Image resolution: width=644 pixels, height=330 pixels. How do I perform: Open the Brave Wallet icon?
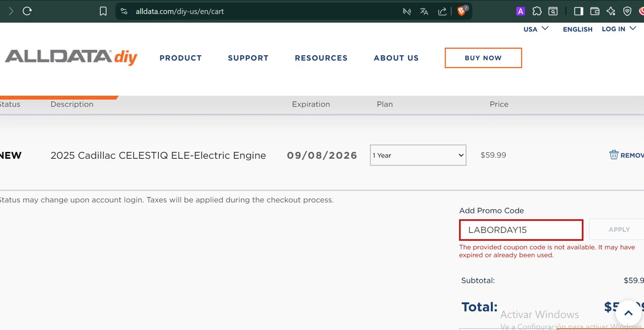tap(595, 12)
